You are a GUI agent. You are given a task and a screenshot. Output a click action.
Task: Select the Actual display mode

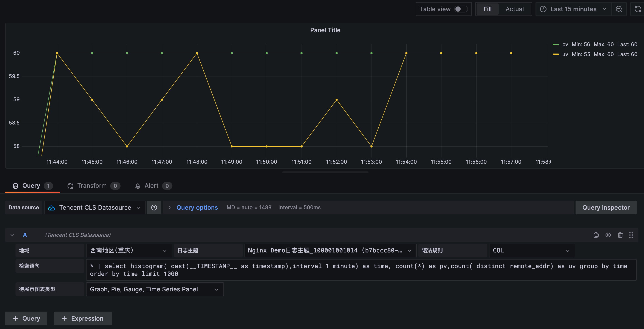514,9
